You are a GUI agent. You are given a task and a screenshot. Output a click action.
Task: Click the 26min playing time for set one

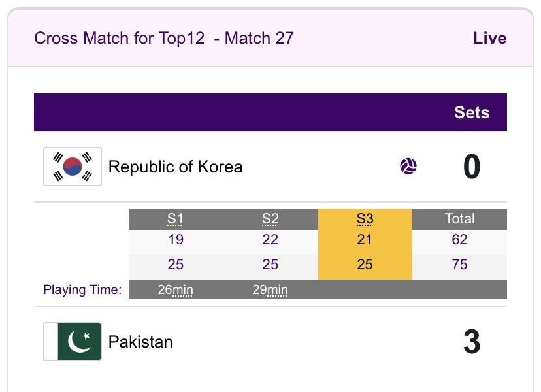[x=175, y=289]
